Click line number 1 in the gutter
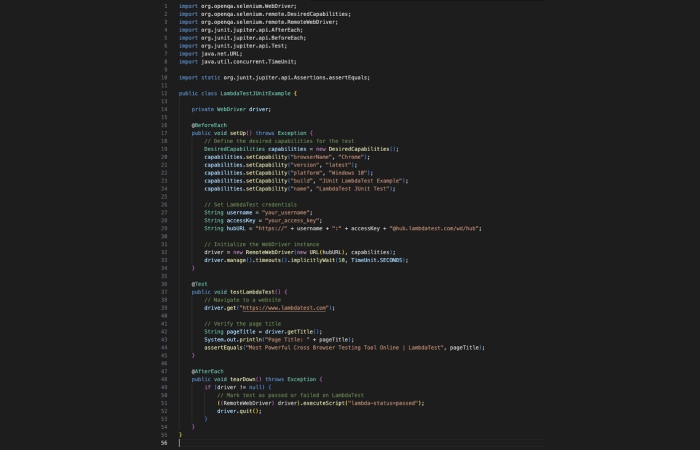The image size is (700, 450). 166,6
